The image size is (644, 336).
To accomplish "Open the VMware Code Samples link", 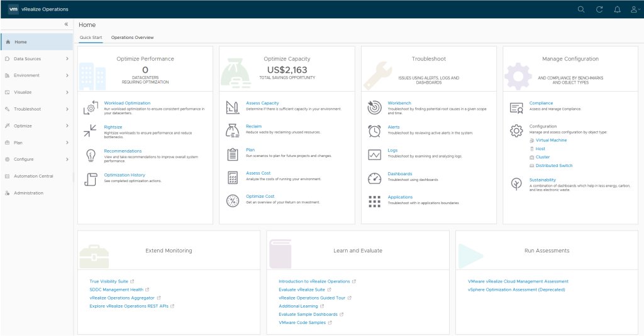I will click(302, 322).
